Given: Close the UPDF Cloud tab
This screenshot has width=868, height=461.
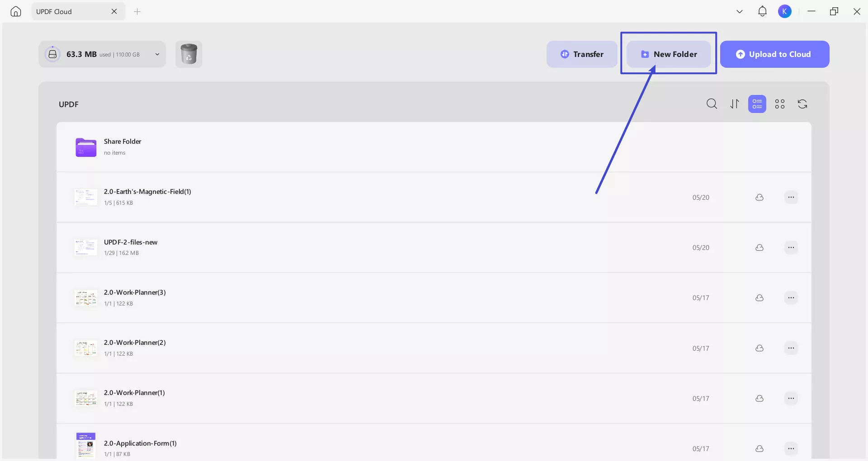Looking at the screenshot, I should point(114,11).
